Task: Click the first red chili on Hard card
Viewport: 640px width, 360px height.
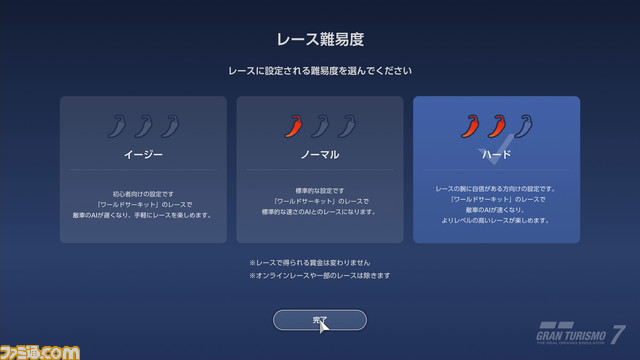Action: pos(470,126)
